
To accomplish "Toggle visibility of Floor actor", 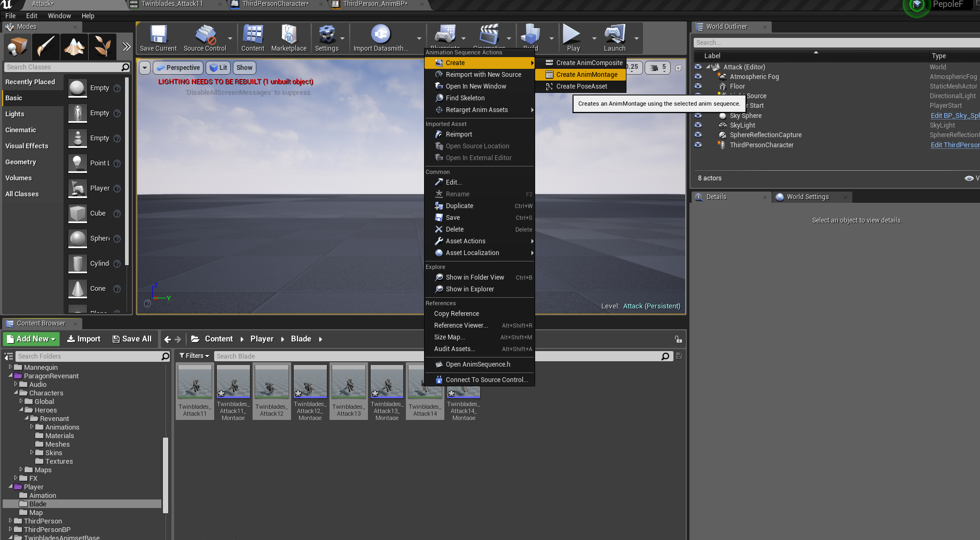I will click(x=698, y=86).
